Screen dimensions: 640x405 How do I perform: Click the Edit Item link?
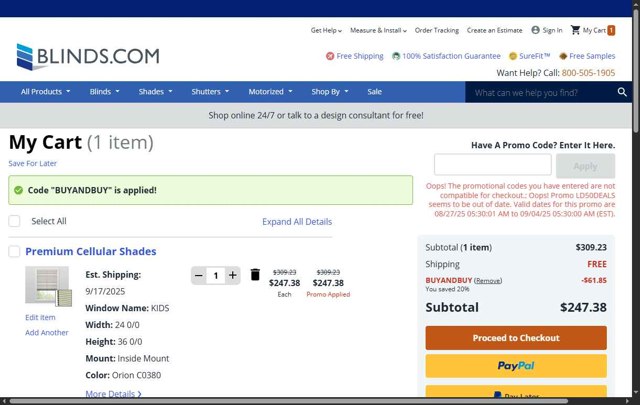40,317
